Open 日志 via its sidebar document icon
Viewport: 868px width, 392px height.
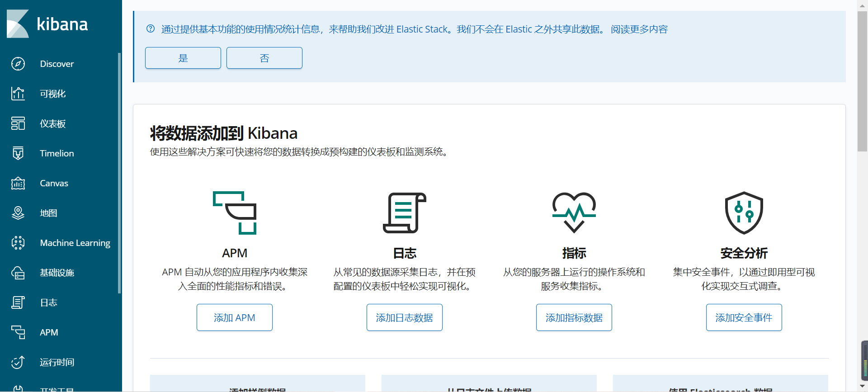(18, 302)
